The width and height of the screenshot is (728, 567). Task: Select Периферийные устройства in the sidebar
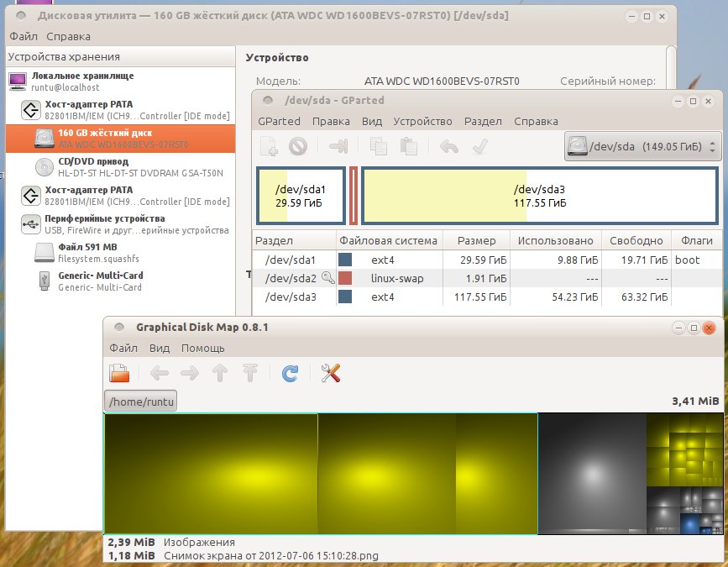tap(120, 224)
